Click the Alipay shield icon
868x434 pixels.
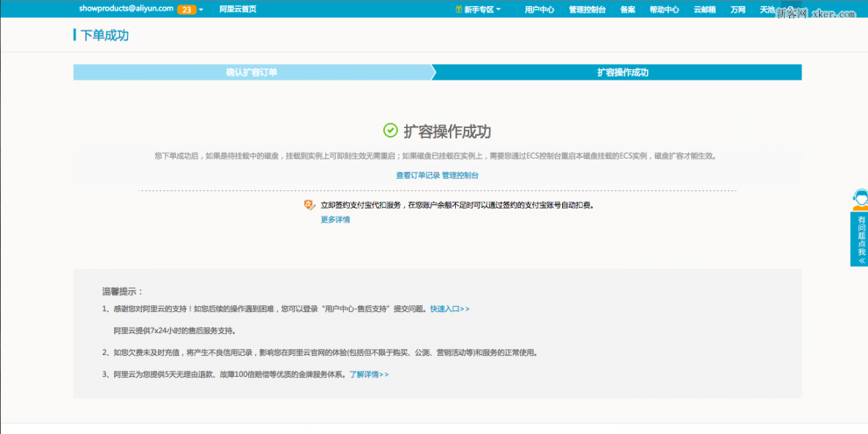(x=309, y=205)
